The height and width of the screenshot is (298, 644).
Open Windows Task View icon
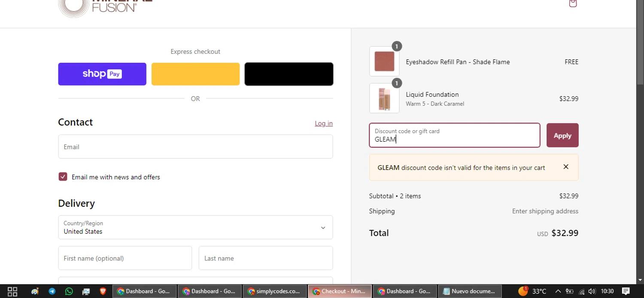point(12,291)
